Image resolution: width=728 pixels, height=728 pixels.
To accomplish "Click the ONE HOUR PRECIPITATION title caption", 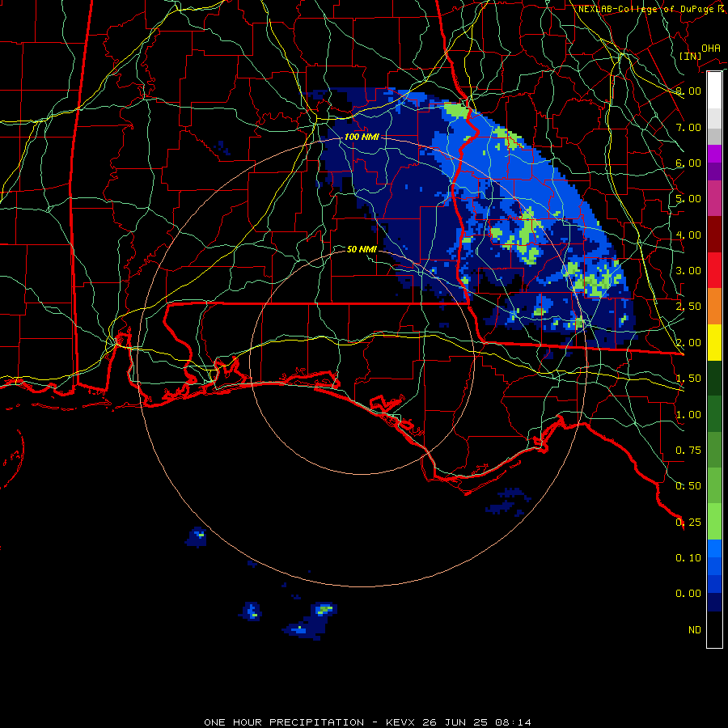I will coord(367,722).
